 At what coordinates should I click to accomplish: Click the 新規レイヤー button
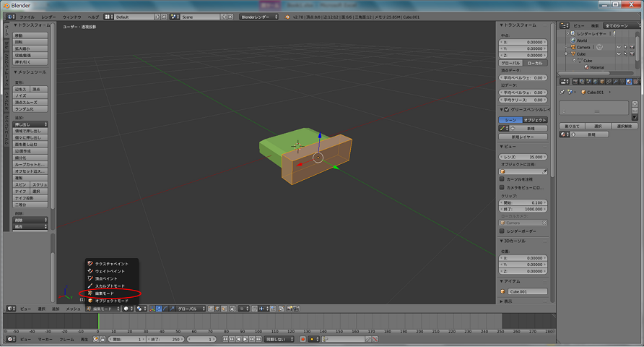tap(523, 136)
